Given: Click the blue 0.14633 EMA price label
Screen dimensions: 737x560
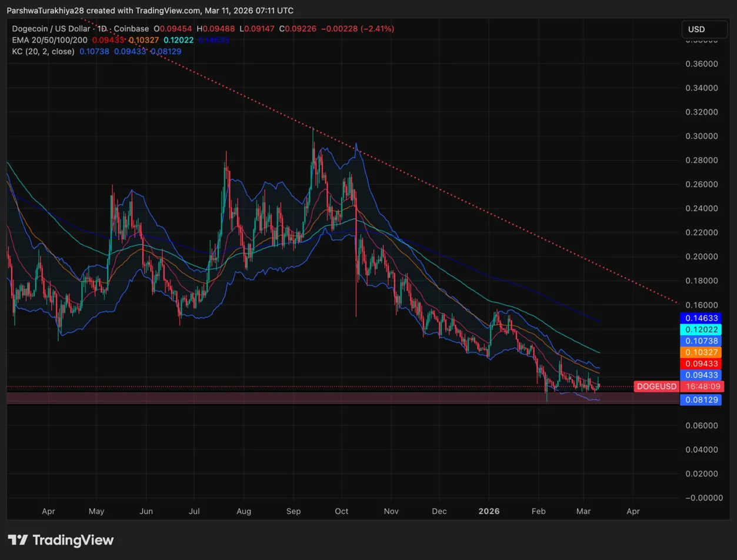Looking at the screenshot, I should 701,318.
